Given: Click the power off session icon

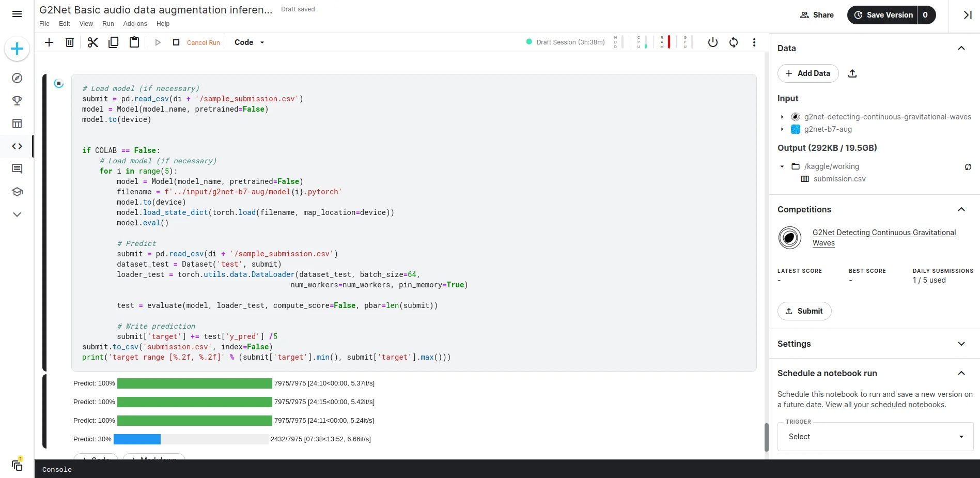Looking at the screenshot, I should point(713,42).
